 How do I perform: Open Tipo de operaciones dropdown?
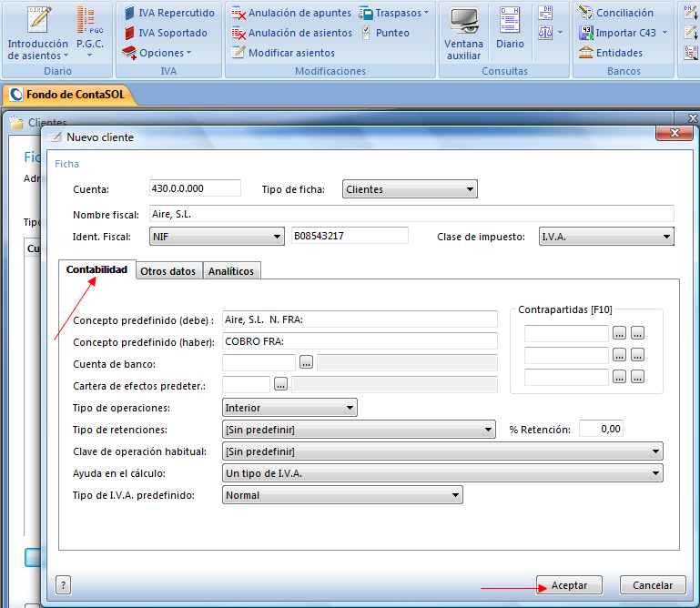pos(289,408)
